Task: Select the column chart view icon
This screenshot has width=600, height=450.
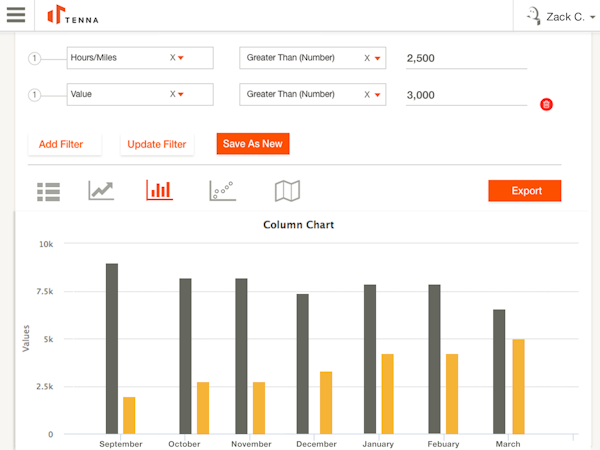Action: tap(159, 190)
